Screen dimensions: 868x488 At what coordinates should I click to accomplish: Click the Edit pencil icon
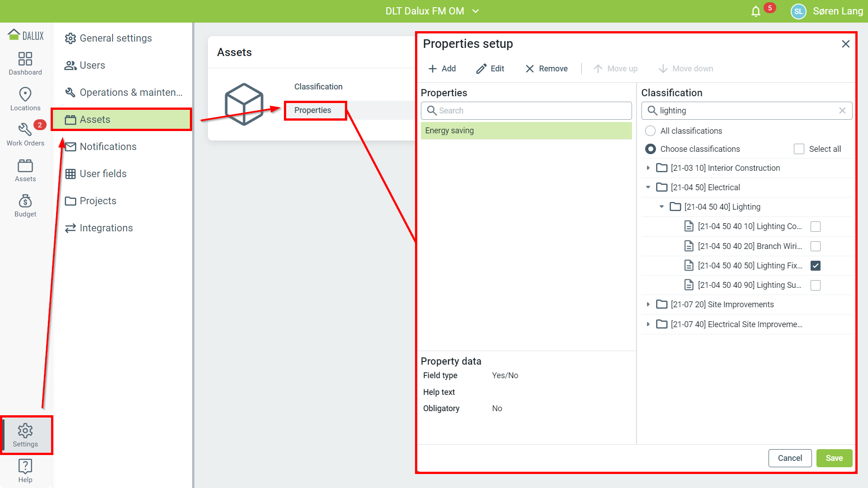coord(481,69)
